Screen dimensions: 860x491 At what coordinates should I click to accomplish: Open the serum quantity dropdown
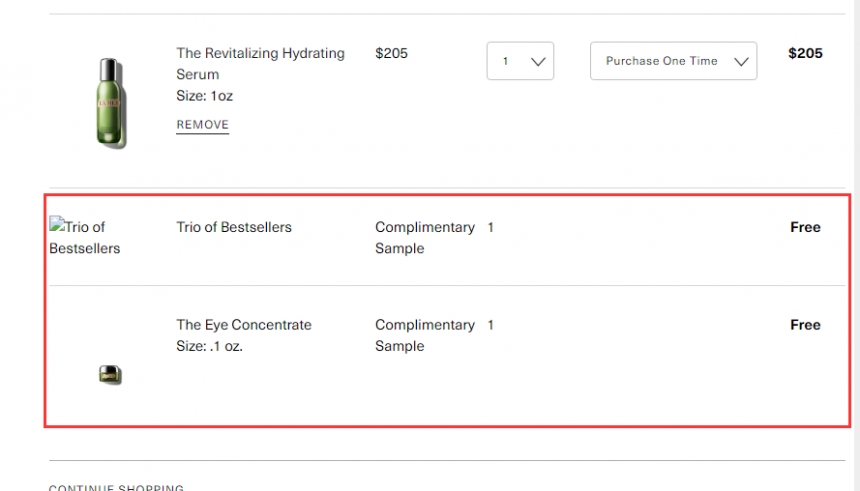click(x=520, y=61)
